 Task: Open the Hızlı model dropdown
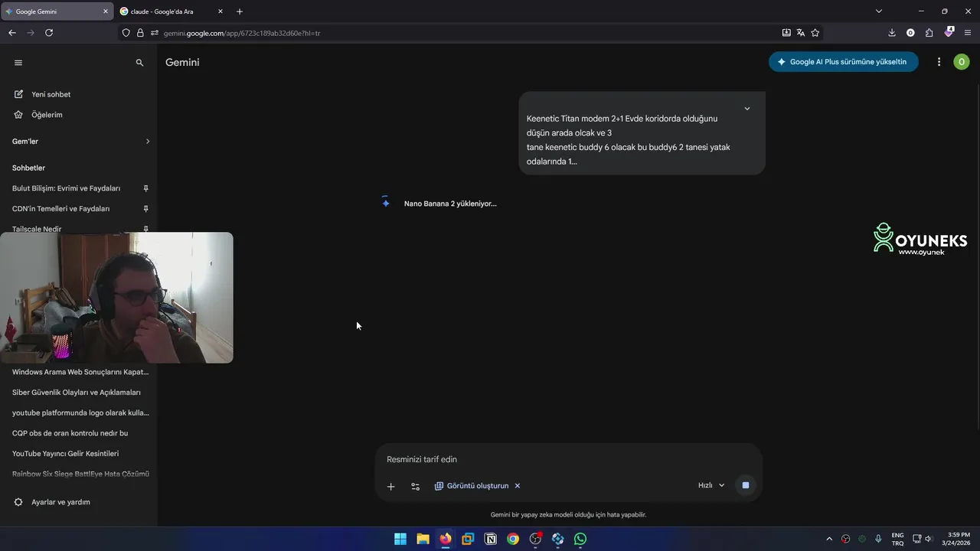(711, 485)
